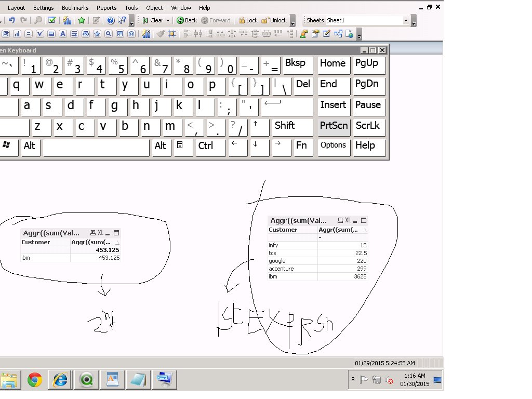Create a Button object
Viewport: 532px width, 399px height.
[51, 34]
